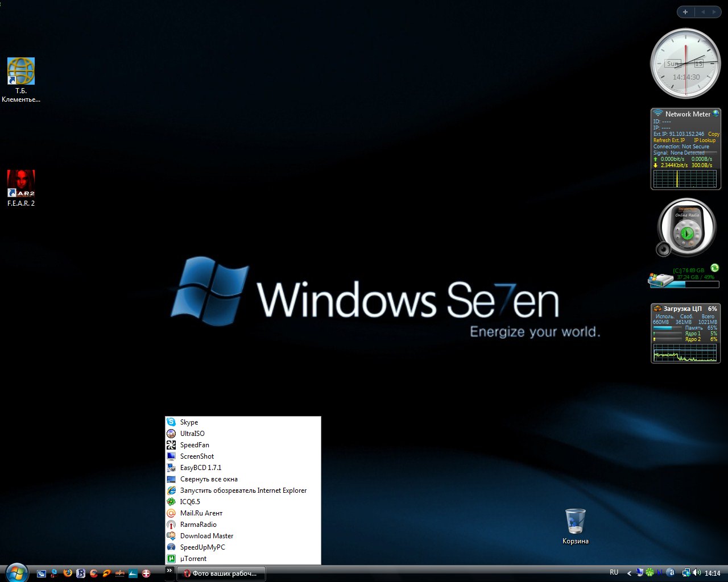
Task: Click the switch windows quick launch icon
Action: click(42, 573)
